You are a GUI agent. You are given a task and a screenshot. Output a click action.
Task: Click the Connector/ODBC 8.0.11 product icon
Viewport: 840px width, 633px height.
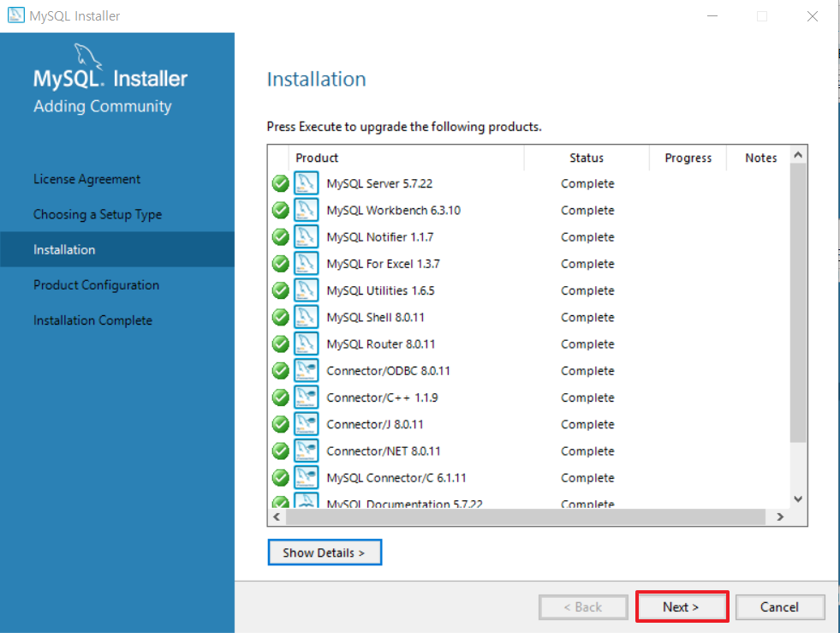[x=307, y=371]
